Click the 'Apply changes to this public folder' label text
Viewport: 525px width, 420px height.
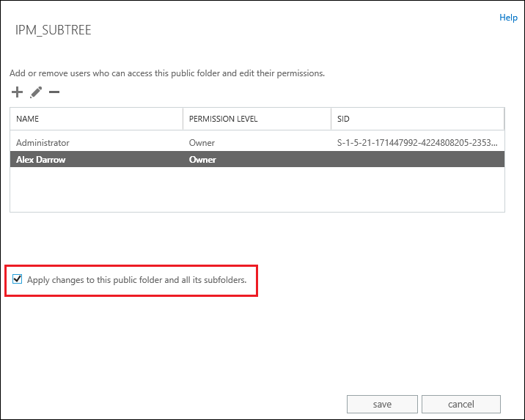136,280
